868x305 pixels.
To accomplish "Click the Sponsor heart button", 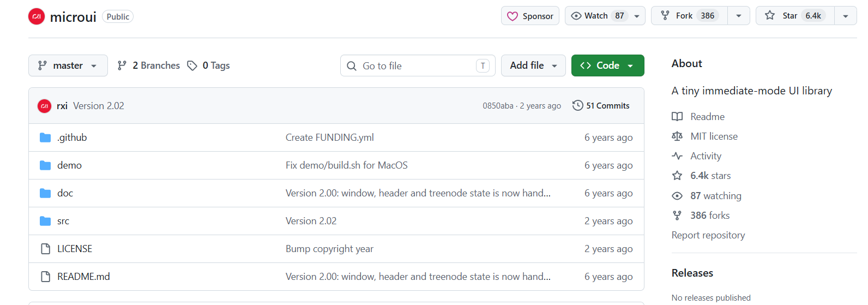I will tap(530, 16).
